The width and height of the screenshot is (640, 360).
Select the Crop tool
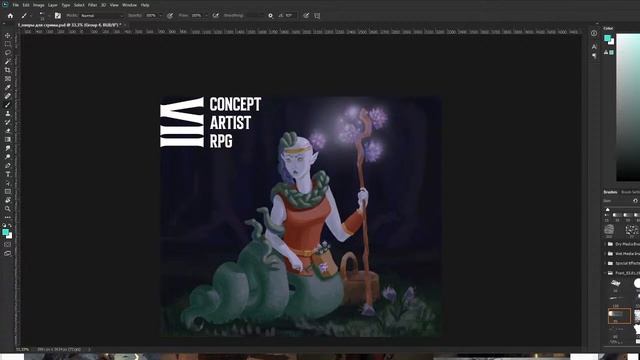7,70
